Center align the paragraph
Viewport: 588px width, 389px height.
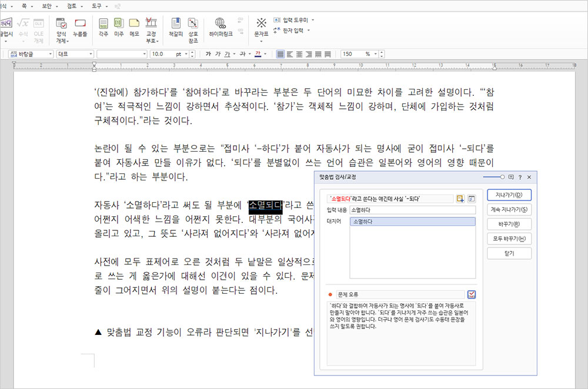tap(299, 54)
